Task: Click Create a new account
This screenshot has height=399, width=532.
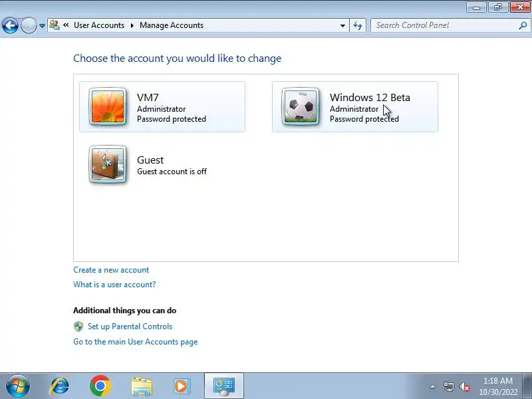Action: tap(111, 270)
